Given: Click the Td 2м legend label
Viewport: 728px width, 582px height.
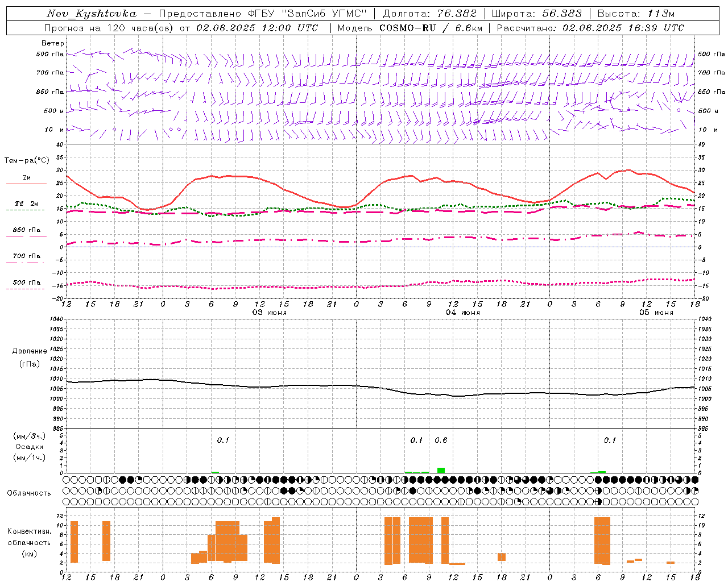Looking at the screenshot, I should (x=27, y=203).
